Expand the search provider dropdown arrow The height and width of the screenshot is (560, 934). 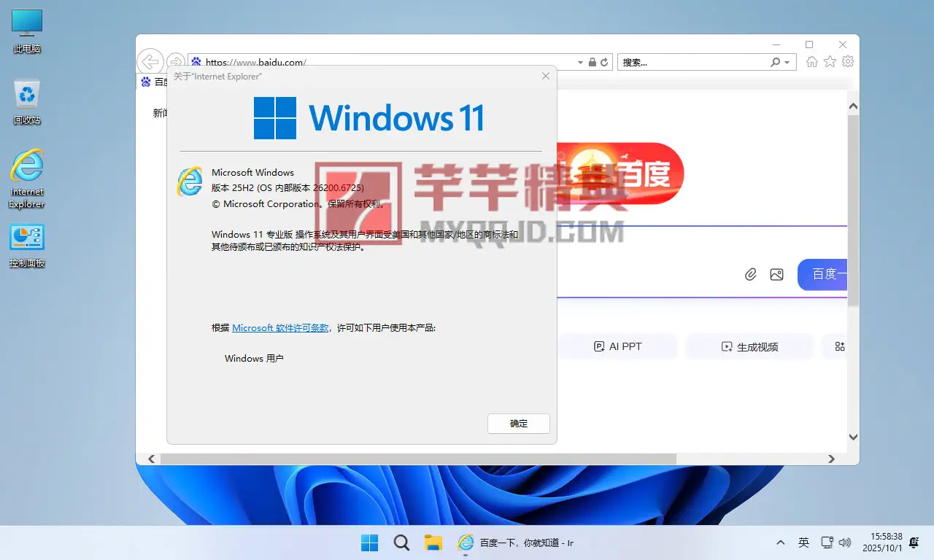tap(787, 63)
